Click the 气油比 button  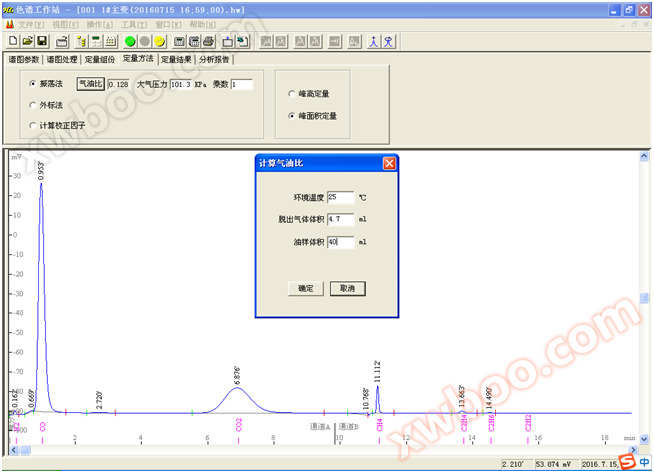[91, 84]
